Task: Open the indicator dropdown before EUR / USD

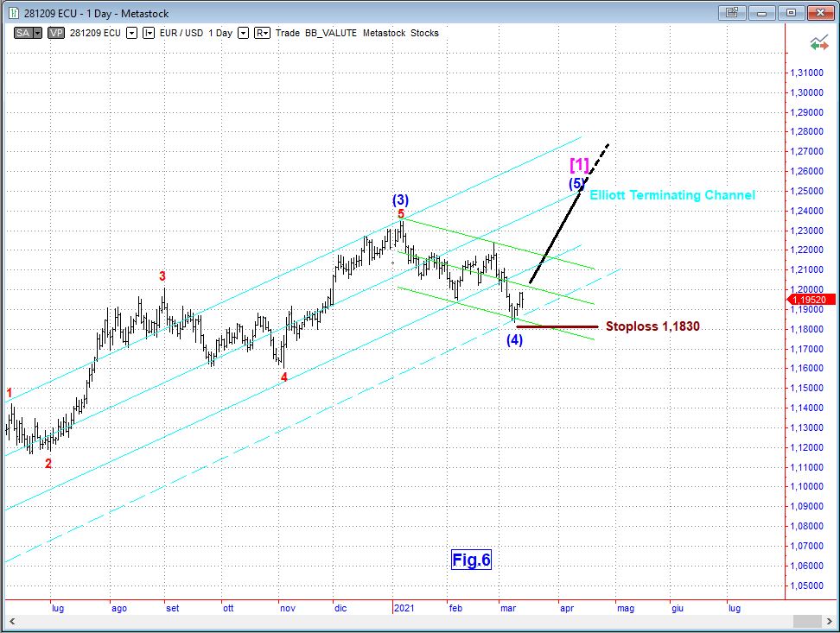Action: pyautogui.click(x=149, y=33)
